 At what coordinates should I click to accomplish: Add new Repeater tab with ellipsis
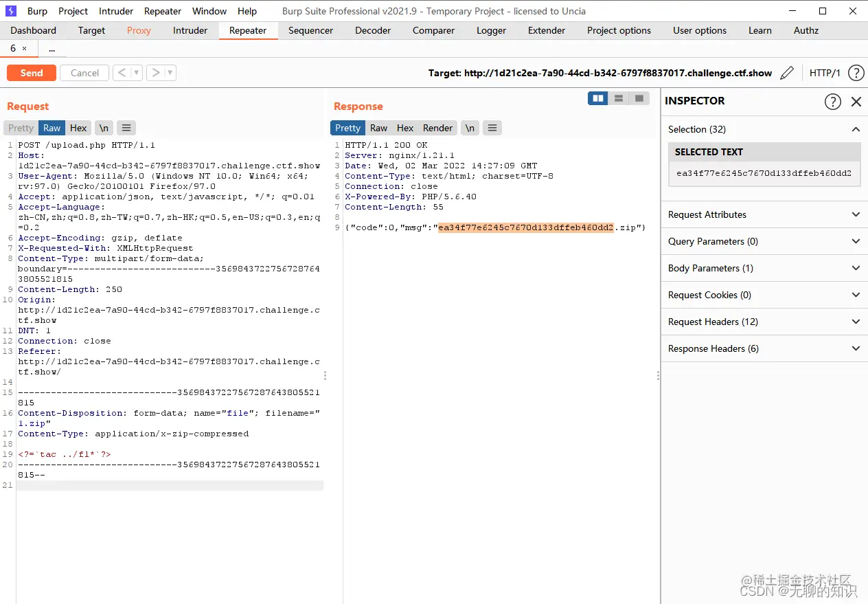point(52,49)
